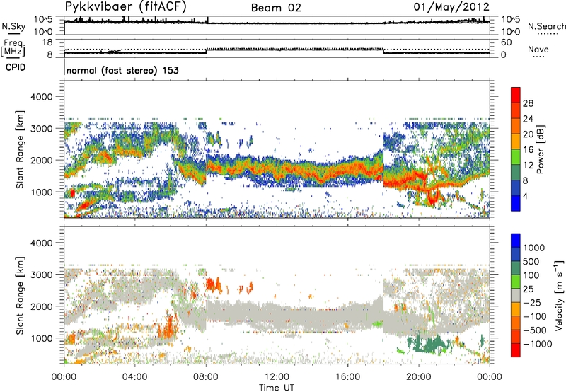Screen dimensions: 566x392
Task: Click the "18" frequency axis tick label
Action: click(47, 42)
